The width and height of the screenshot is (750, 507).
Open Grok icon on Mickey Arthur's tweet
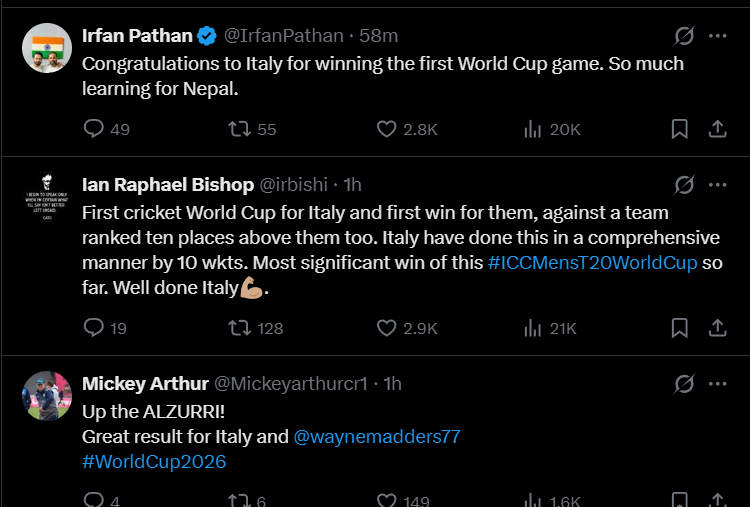point(684,384)
